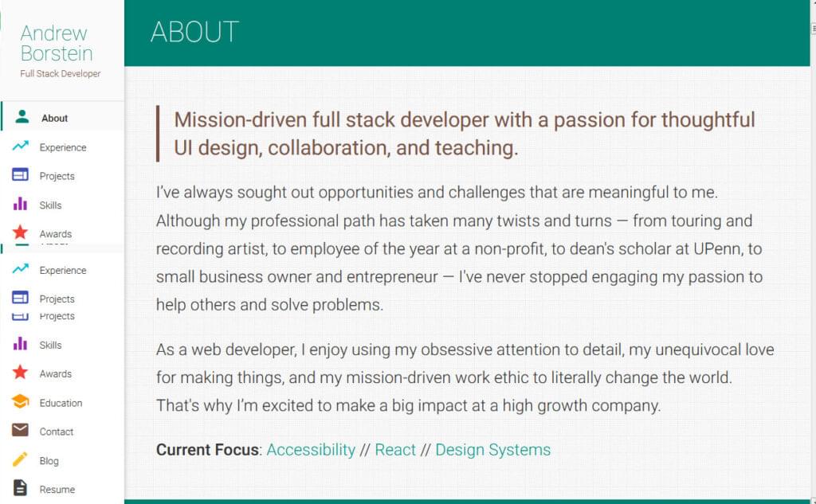The image size is (816, 504).
Task: Click the document icon next to Resume
Action: tap(19, 488)
